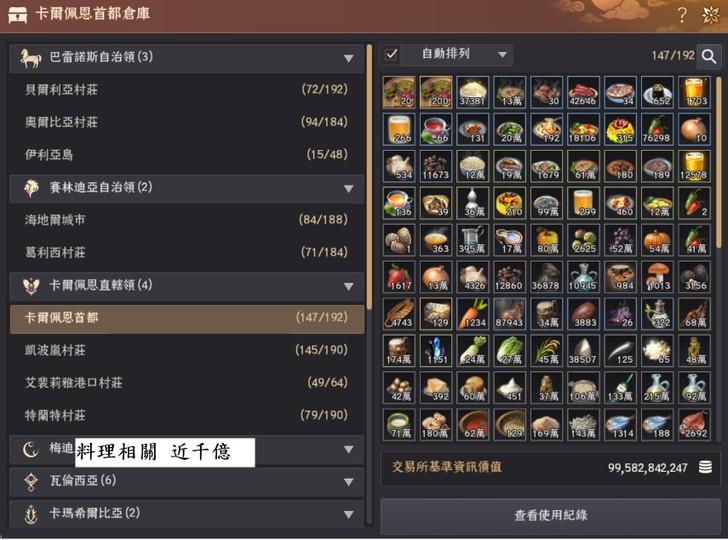Screen dimensions: 728x540
Task: Click the flower settings icon in title bar
Action: 710,15
